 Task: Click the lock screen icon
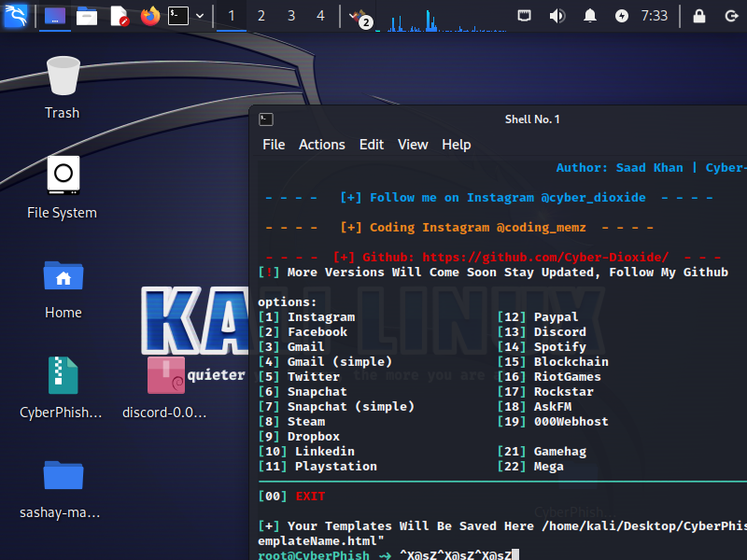click(699, 16)
